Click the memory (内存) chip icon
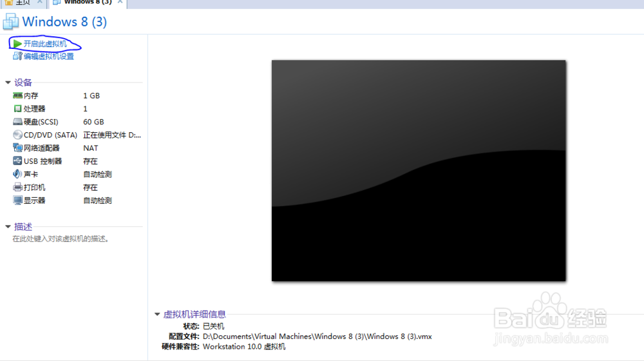 tap(17, 95)
